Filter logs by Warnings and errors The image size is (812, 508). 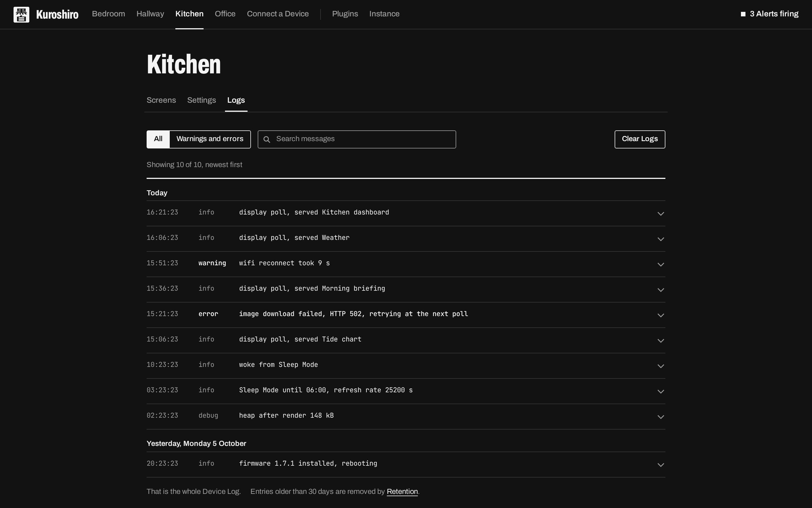[x=210, y=139]
